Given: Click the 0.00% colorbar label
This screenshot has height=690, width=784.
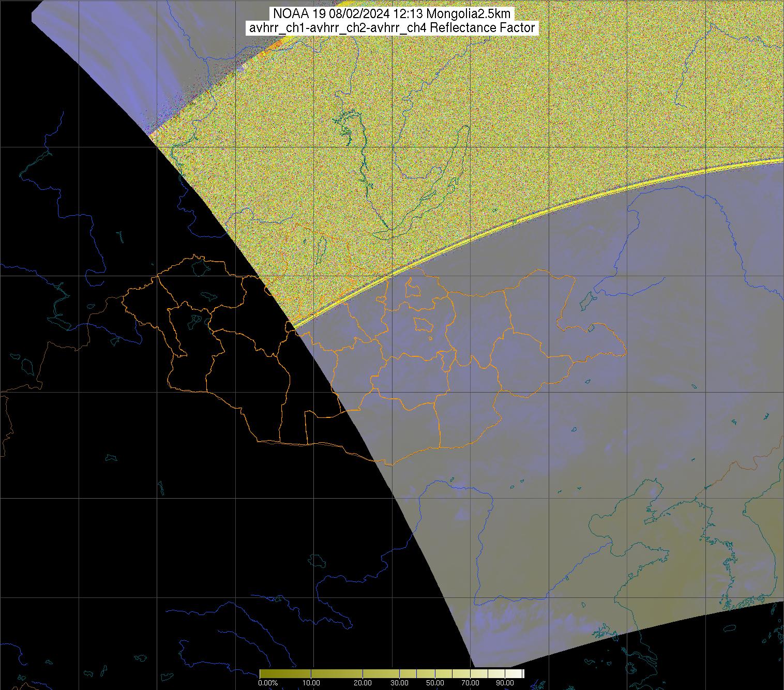Looking at the screenshot, I should tap(267, 682).
